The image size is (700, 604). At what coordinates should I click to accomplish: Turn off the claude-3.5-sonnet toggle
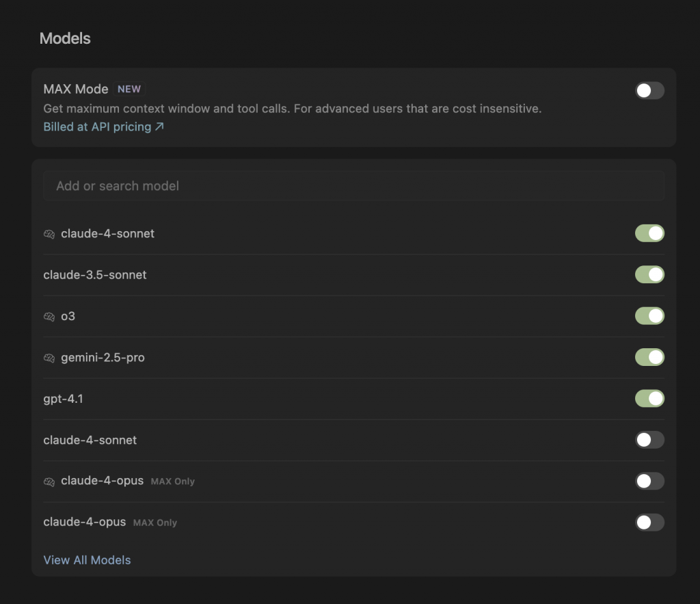(x=649, y=275)
